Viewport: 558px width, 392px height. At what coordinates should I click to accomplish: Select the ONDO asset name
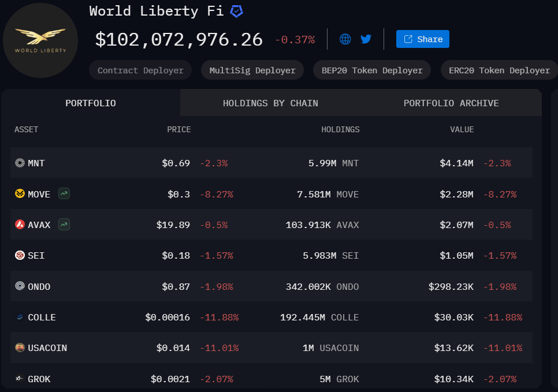tap(39, 287)
